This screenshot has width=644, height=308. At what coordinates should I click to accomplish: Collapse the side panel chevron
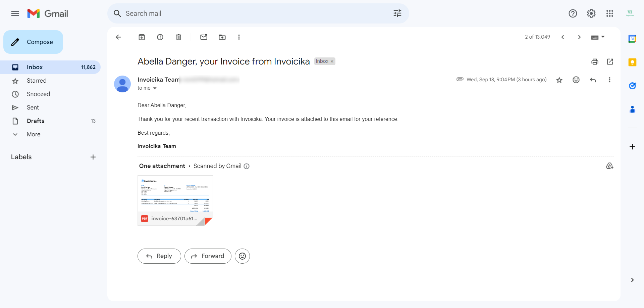[x=632, y=280]
